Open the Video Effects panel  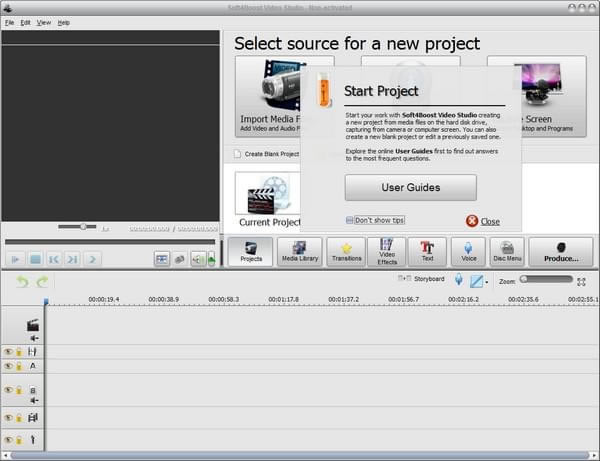click(x=387, y=252)
